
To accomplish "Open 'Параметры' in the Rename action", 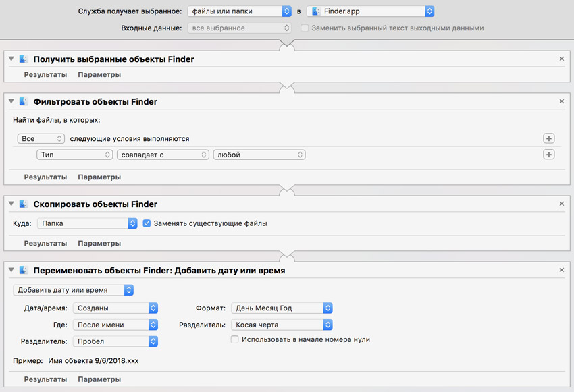I will pyautogui.click(x=99, y=380).
